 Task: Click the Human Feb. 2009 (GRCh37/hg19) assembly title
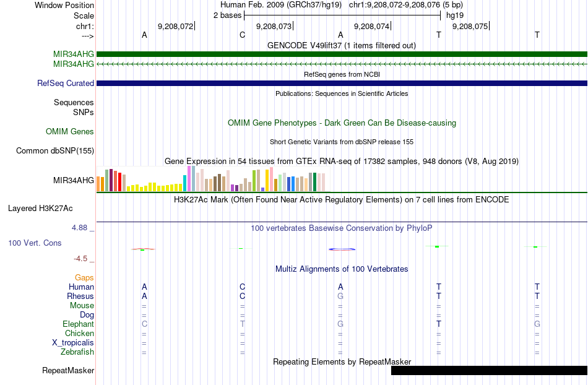(x=281, y=5)
